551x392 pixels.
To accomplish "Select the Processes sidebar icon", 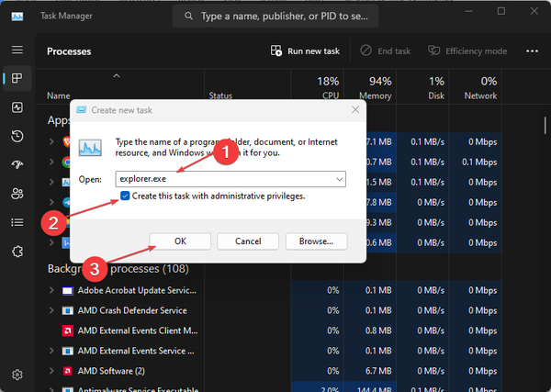I will pyautogui.click(x=17, y=78).
